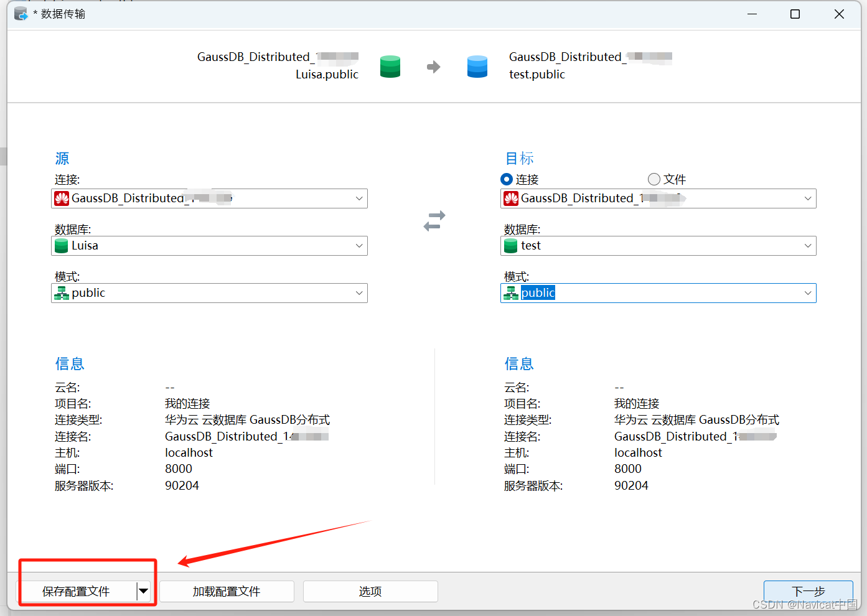
Task: Click the source host value localhost
Action: [189, 453]
